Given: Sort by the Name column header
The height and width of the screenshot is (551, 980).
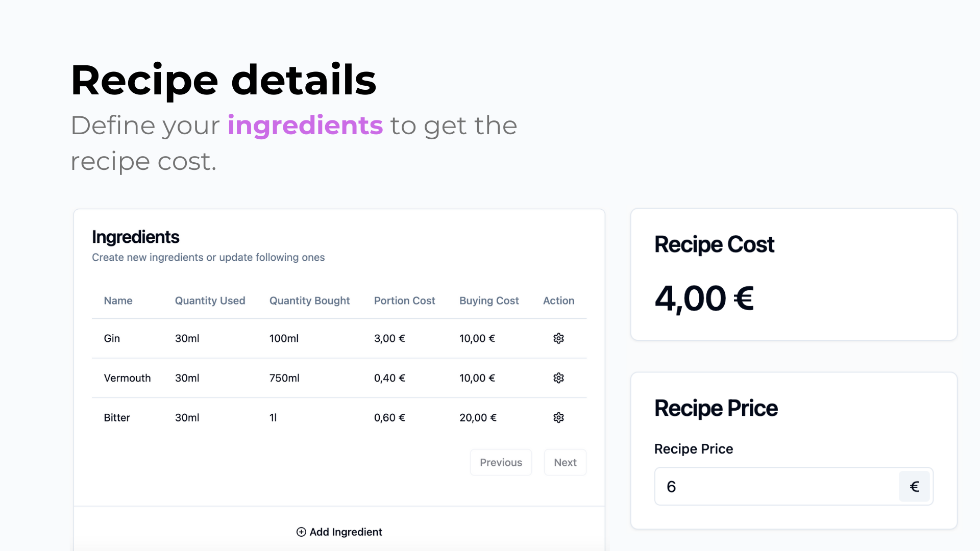Looking at the screenshot, I should [x=118, y=300].
